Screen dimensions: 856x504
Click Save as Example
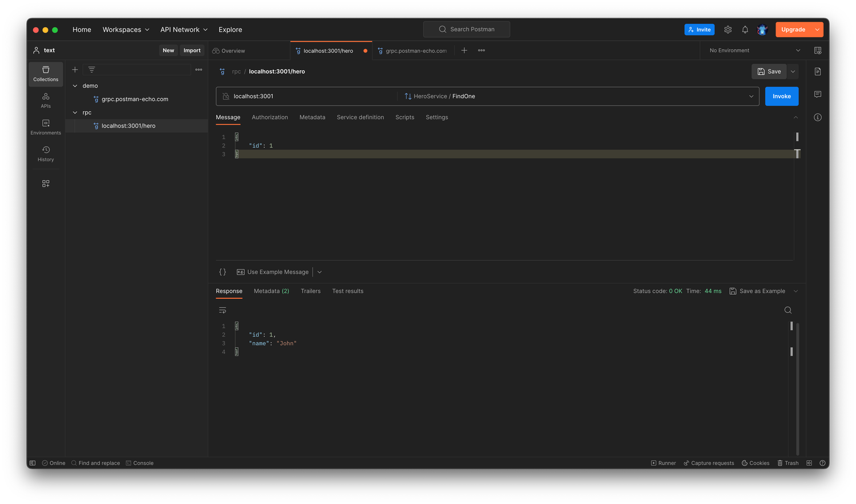[x=757, y=291]
